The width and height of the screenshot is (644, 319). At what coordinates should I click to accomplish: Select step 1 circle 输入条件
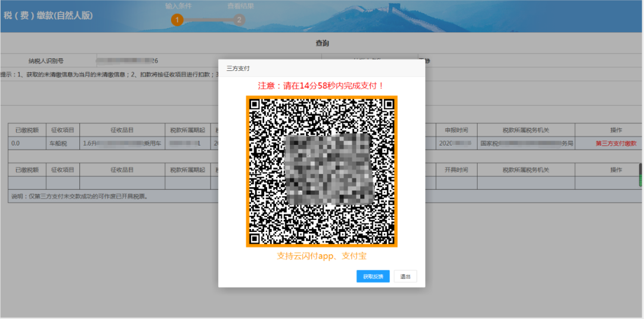[x=177, y=20]
